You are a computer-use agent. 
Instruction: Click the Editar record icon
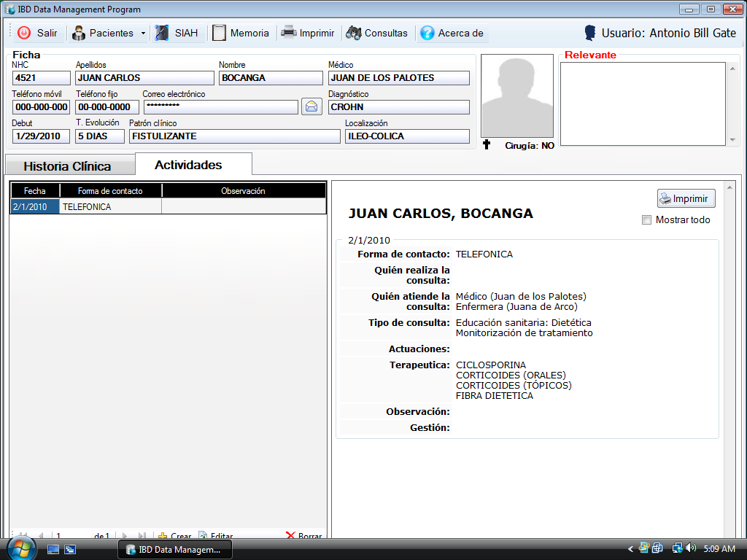coord(203,534)
